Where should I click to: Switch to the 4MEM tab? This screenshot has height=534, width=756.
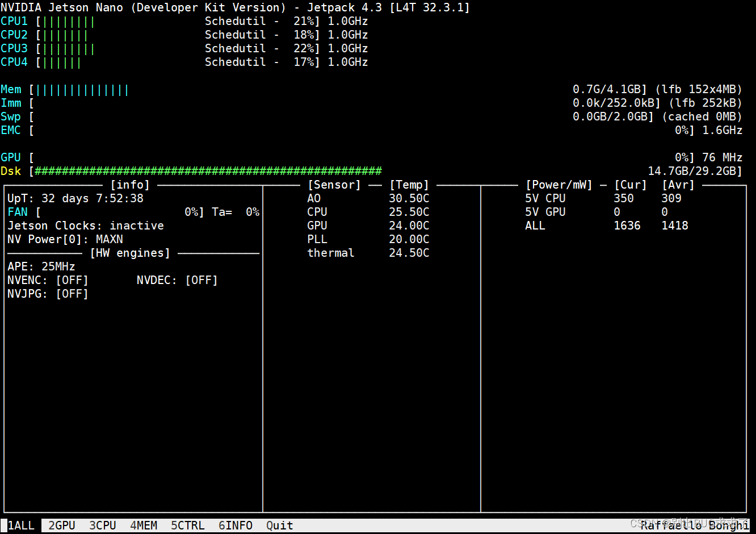(144, 525)
